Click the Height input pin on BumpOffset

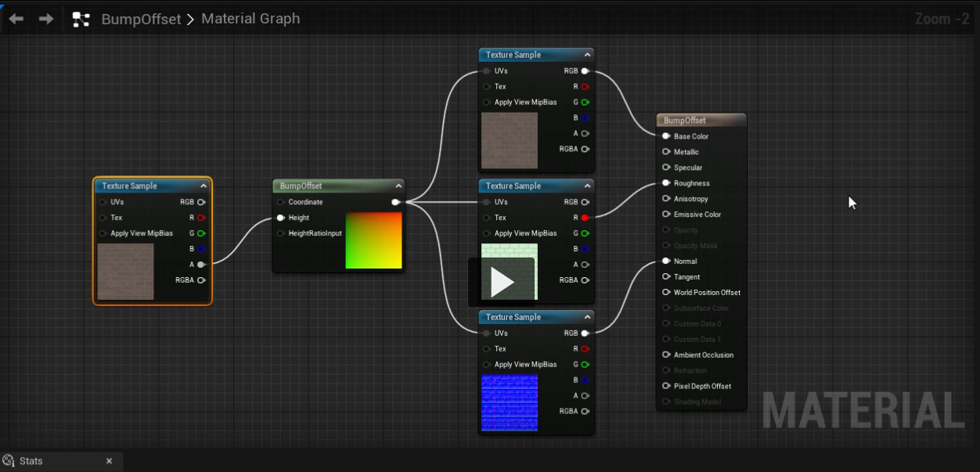pyautogui.click(x=280, y=218)
